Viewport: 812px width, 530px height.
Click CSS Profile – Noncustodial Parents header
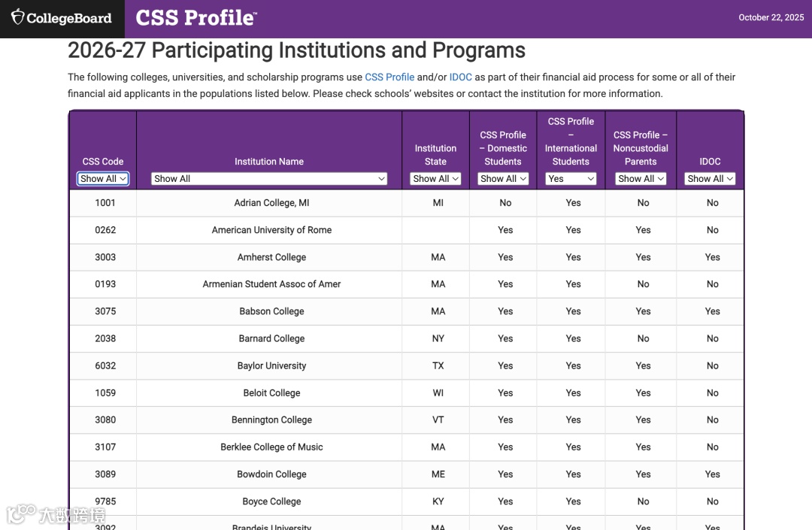pos(641,148)
